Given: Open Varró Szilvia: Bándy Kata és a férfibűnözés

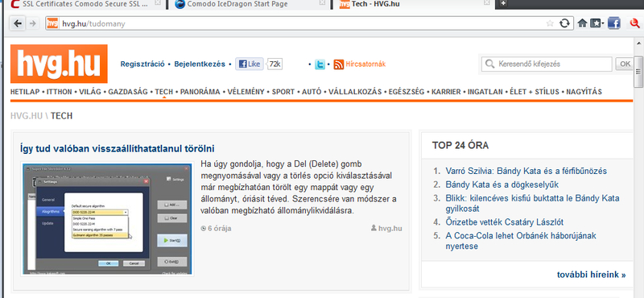Looking at the screenshot, I should pos(526,171).
